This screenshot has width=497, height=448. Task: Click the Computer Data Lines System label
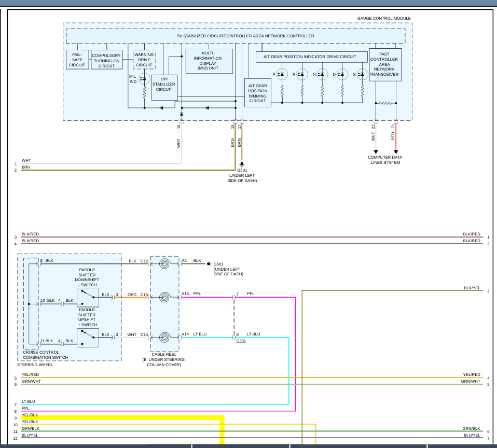(385, 160)
